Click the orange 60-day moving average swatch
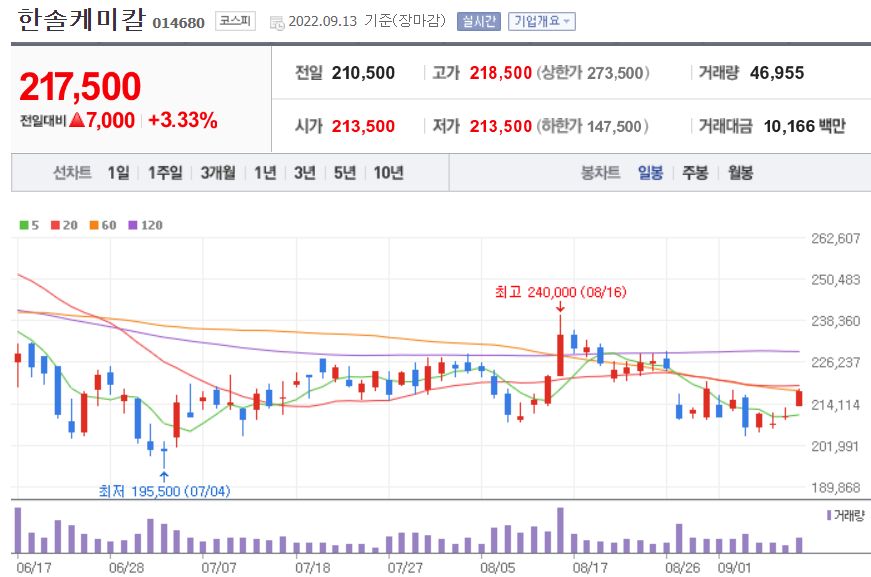The image size is (871, 577). click(94, 225)
